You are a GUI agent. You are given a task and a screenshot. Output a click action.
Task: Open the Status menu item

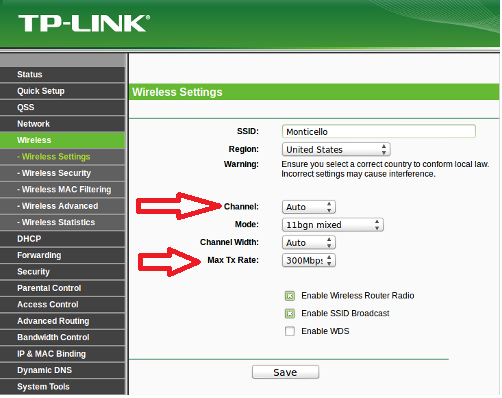point(63,74)
